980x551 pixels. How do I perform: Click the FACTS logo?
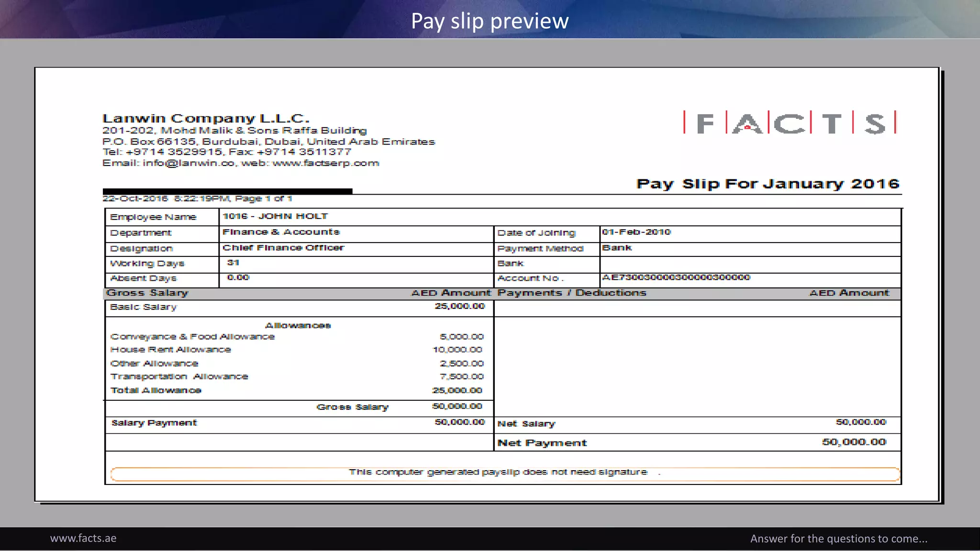pos(790,123)
